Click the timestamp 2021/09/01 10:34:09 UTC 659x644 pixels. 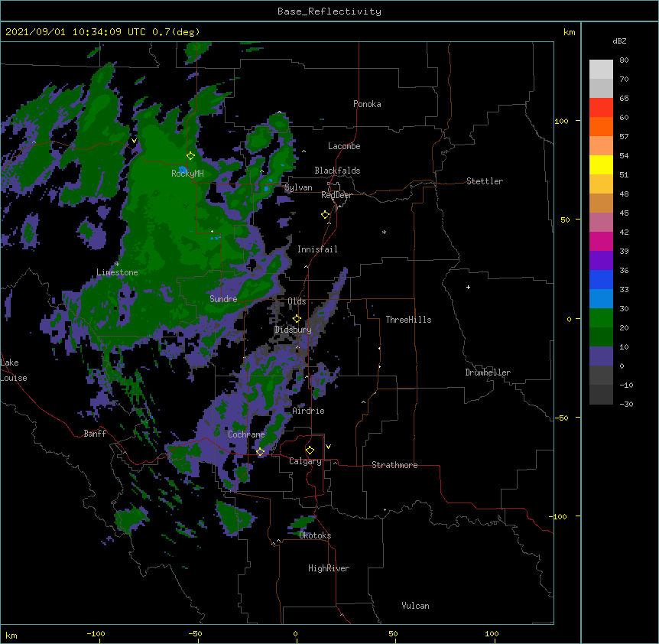[x=75, y=32]
